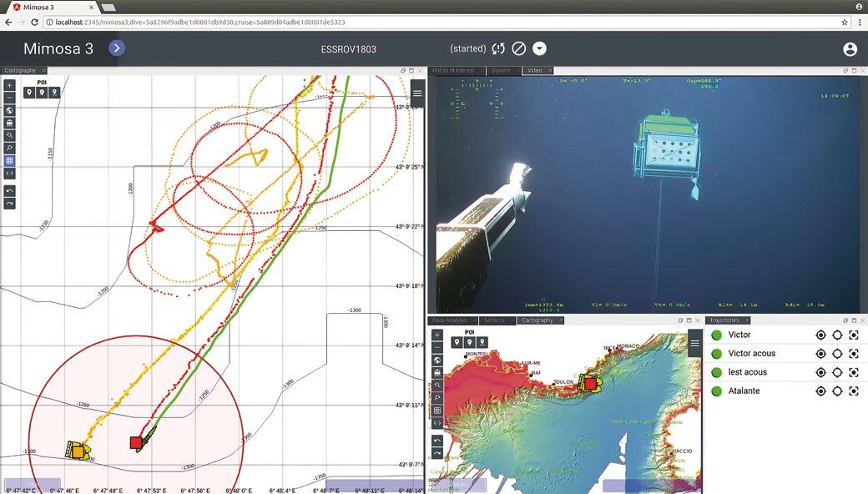Bookmark the page with the star icon

(844, 23)
